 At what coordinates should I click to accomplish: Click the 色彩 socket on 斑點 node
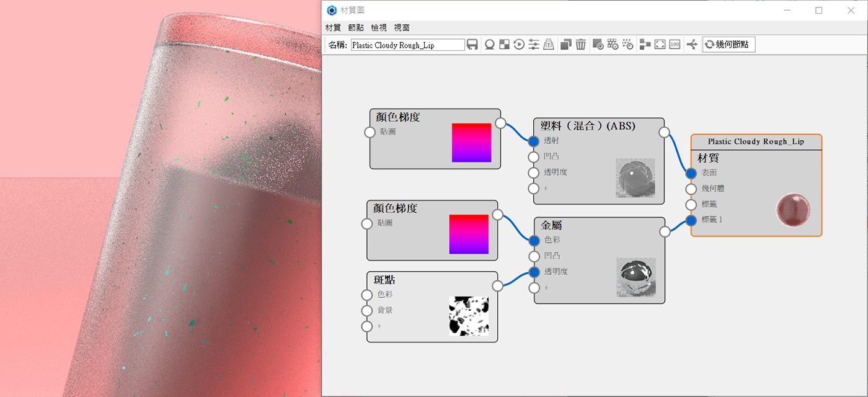point(367,295)
